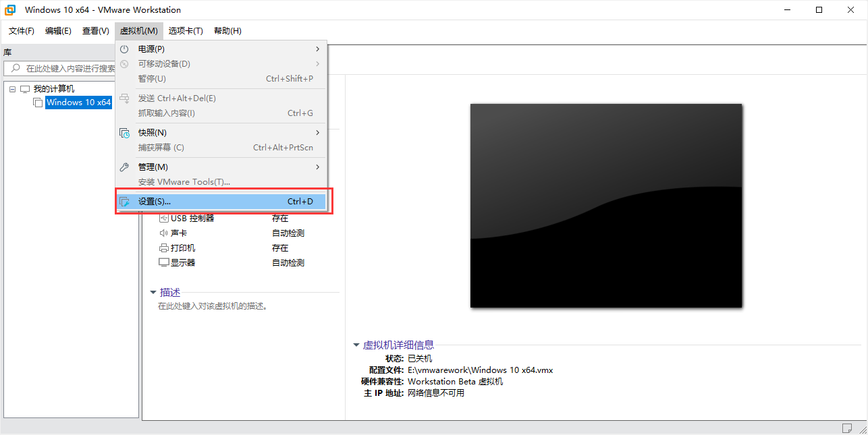Expand the 电源(P) submenu arrow

pos(318,49)
